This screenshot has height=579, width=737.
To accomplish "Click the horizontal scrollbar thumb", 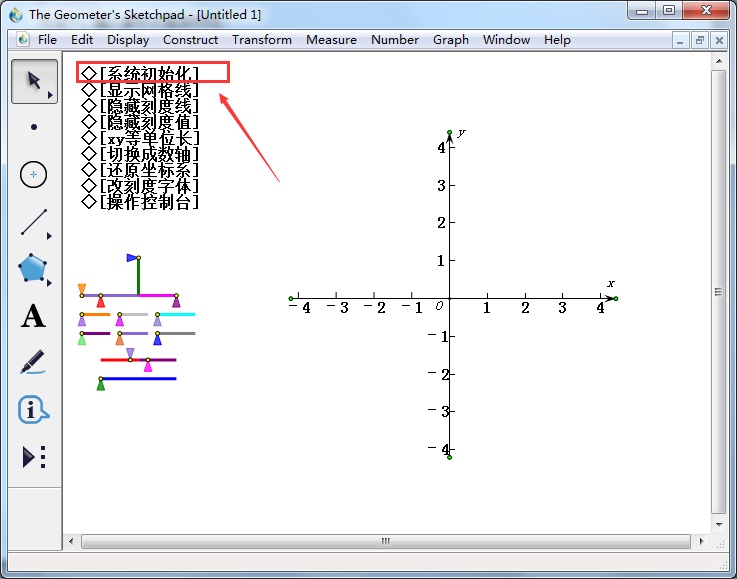I will 384,541.
